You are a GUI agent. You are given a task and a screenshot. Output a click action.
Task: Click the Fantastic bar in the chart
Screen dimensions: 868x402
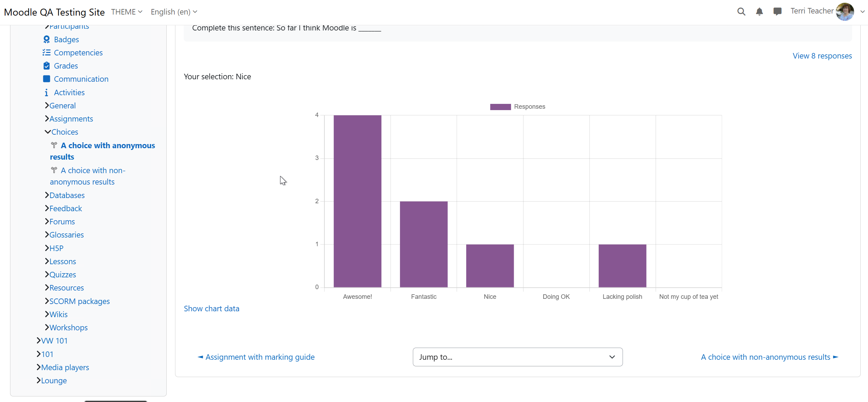click(424, 244)
